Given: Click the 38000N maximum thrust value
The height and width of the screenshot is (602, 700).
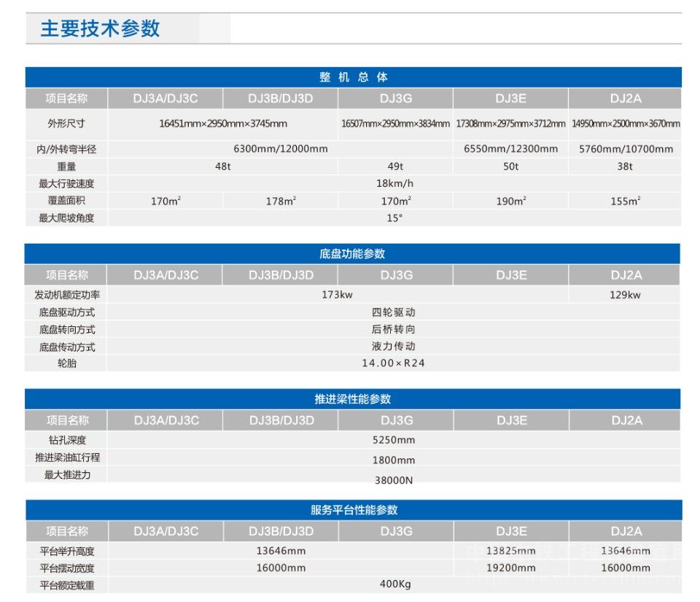Looking at the screenshot, I should (x=394, y=480).
